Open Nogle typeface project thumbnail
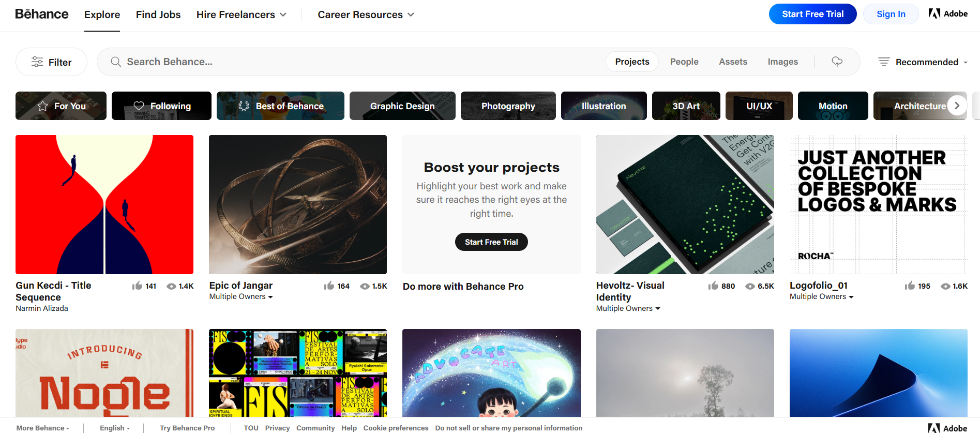 (x=104, y=373)
